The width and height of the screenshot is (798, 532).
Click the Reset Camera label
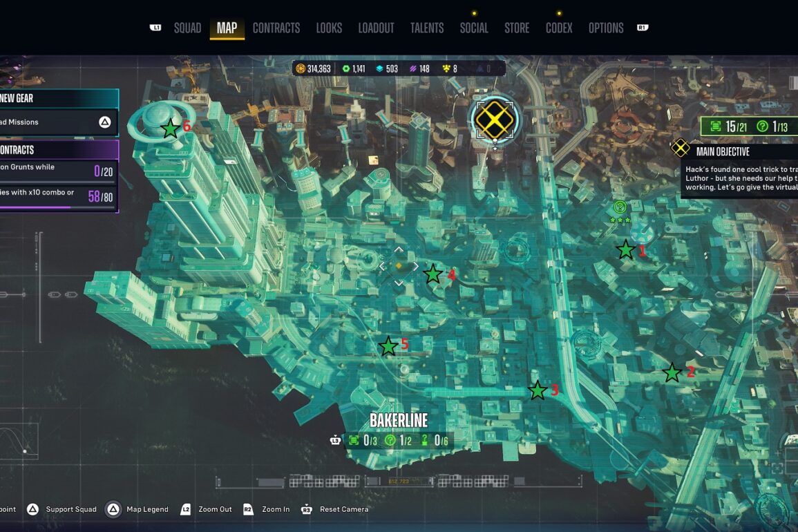coord(344,509)
